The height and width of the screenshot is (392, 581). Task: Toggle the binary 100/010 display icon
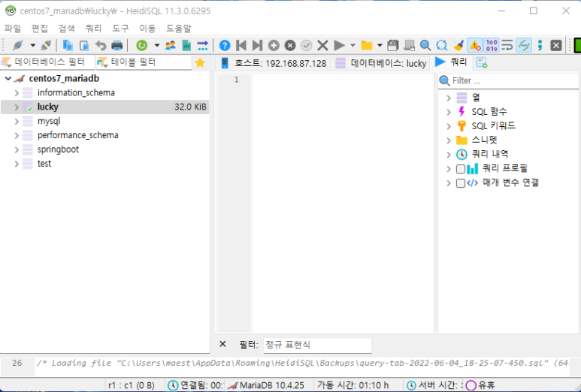pos(492,46)
